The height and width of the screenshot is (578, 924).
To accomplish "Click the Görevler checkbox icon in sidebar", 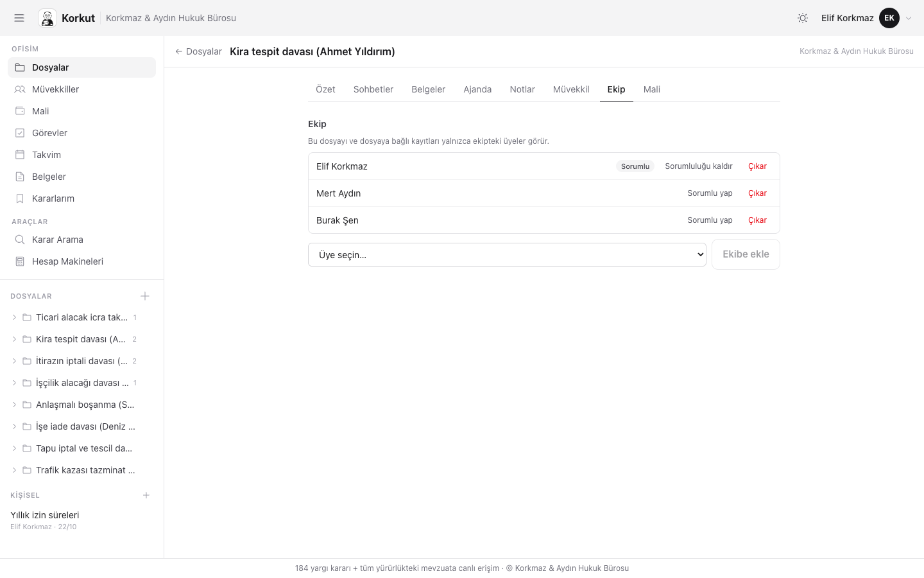I will [x=20, y=133].
